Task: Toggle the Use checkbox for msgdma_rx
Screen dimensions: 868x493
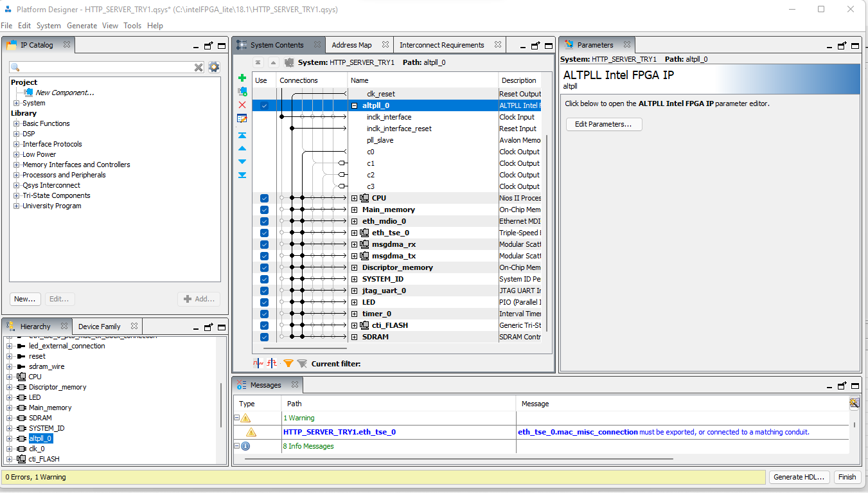Action: [x=264, y=244]
